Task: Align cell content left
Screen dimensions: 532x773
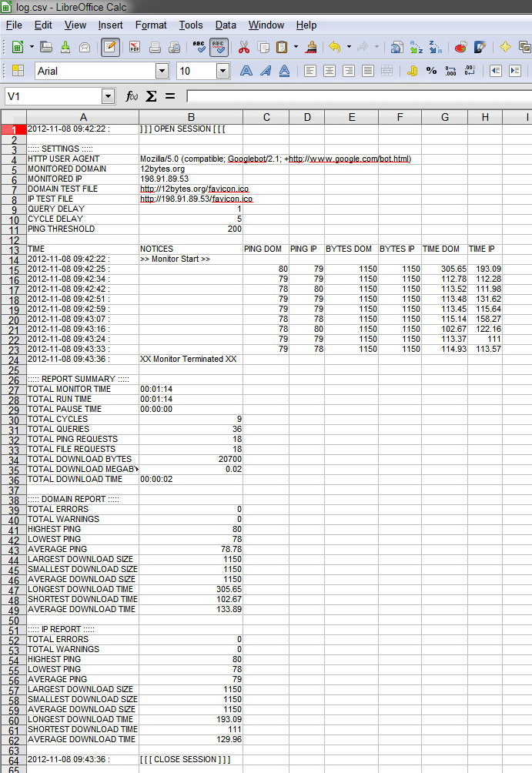Action: pos(310,71)
